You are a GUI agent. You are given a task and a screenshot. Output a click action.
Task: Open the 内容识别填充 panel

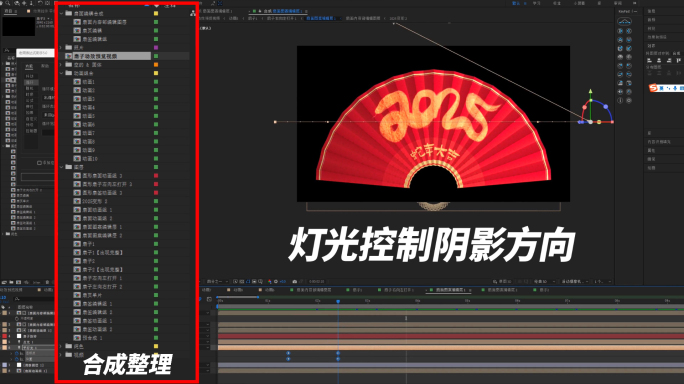(659, 142)
